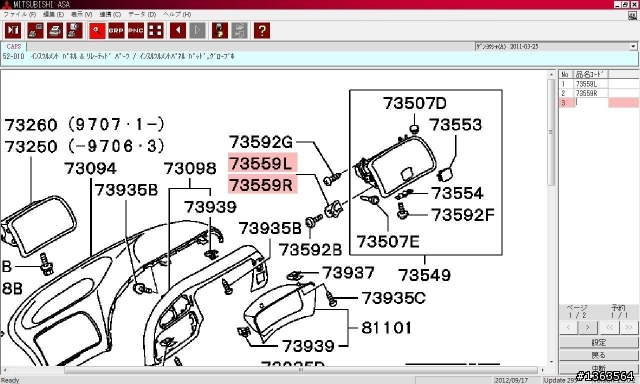Click the print with screen icon

pyautogui.click(x=35, y=31)
